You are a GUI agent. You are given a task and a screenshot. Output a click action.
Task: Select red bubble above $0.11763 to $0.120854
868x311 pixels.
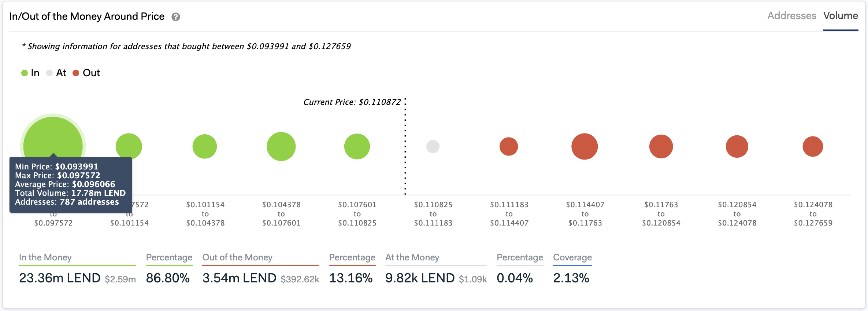661,146
